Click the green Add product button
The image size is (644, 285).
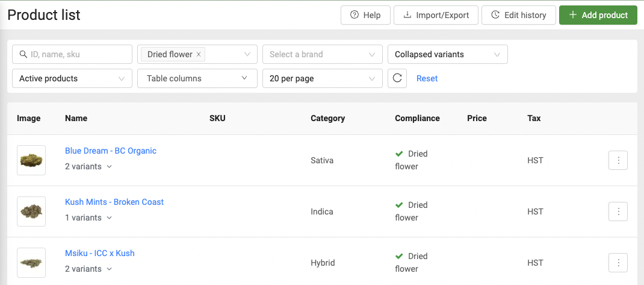tap(598, 15)
